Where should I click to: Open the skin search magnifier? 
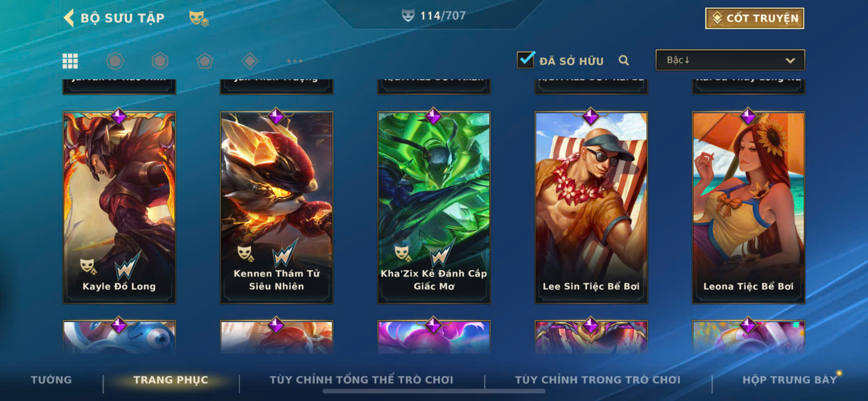624,60
